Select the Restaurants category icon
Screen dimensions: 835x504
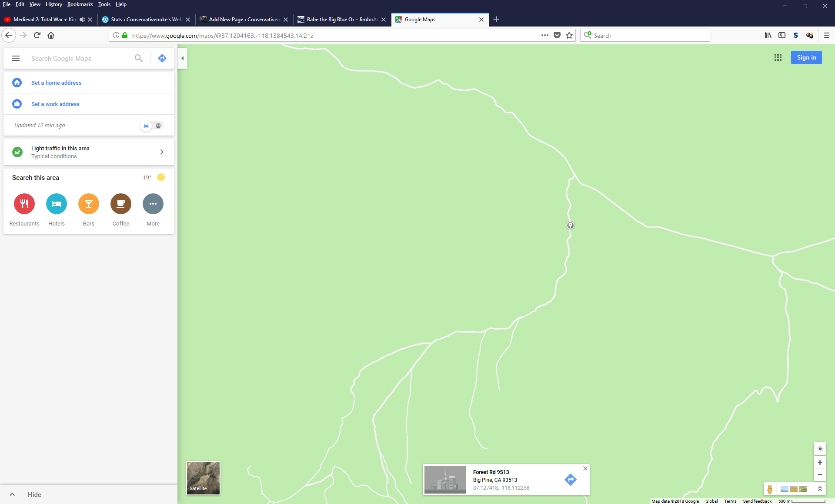click(x=24, y=204)
